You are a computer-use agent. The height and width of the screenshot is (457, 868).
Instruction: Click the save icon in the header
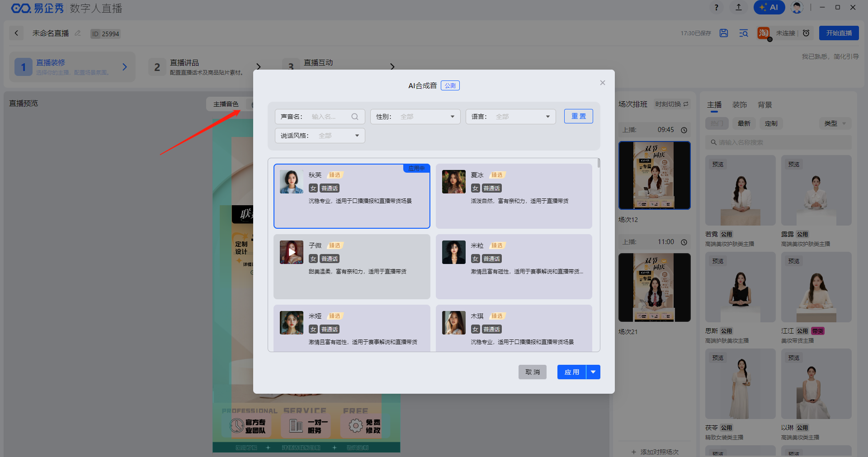tap(724, 33)
